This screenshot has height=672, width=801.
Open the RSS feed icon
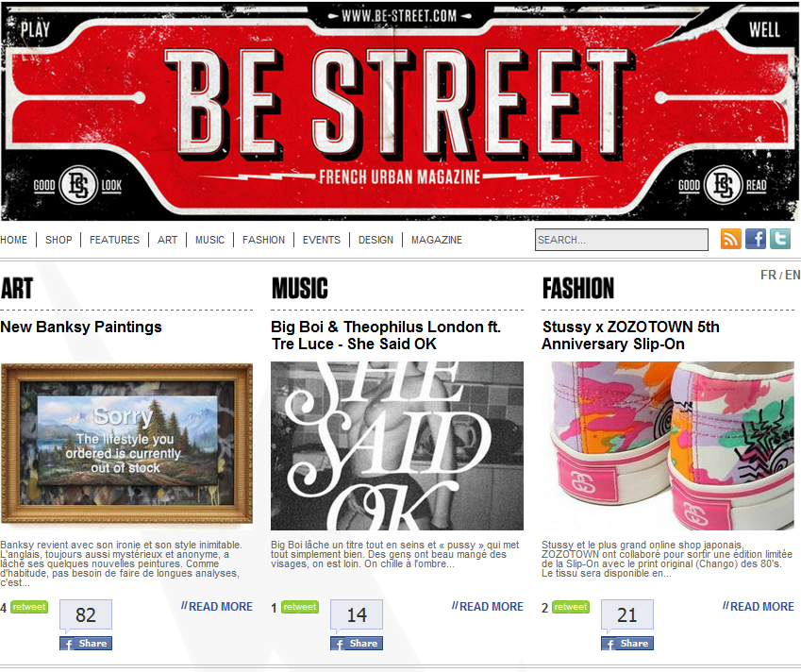[730, 239]
